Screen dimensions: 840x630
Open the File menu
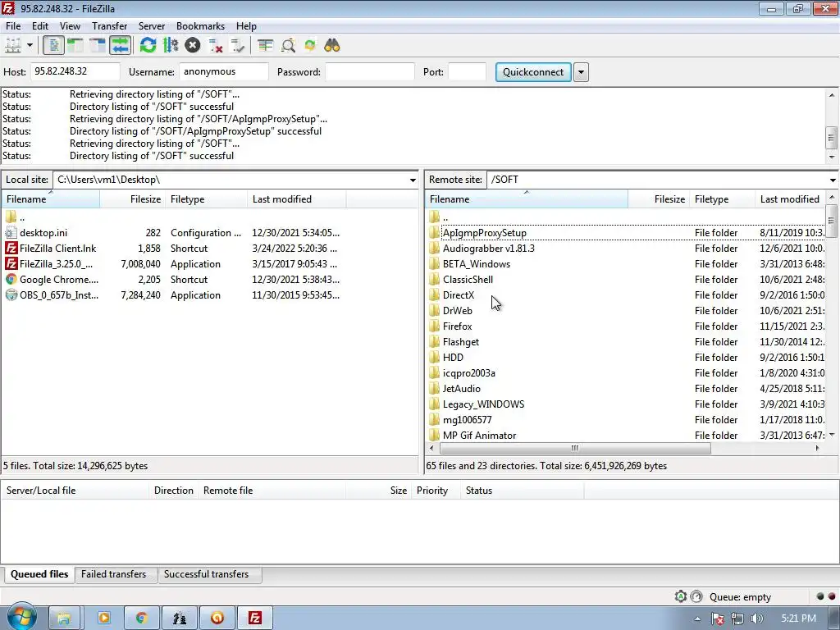[x=13, y=25]
